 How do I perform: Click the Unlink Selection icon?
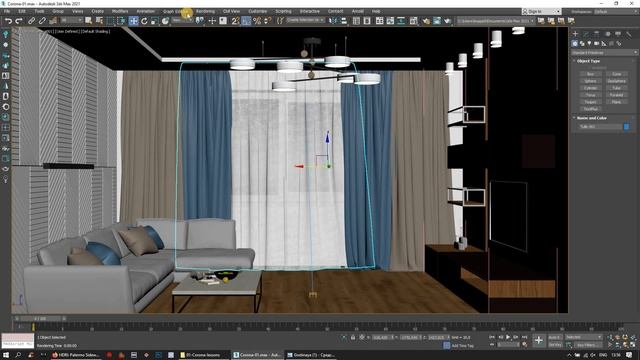coord(42,21)
